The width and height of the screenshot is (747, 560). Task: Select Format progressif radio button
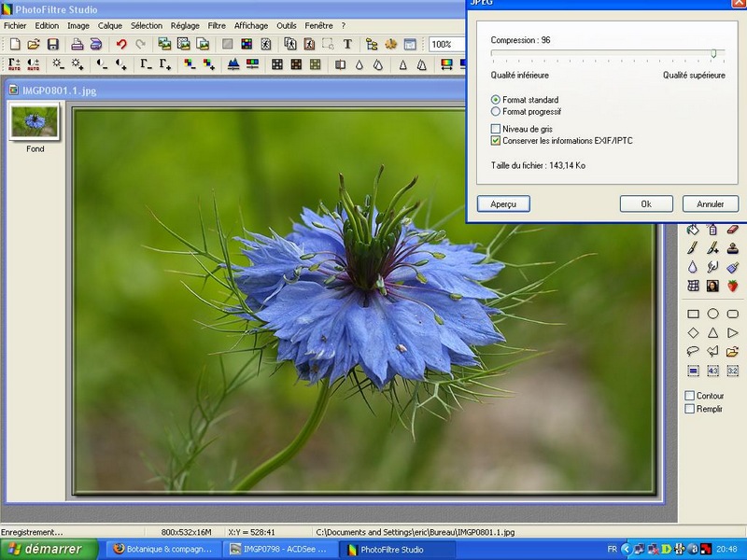[496, 111]
